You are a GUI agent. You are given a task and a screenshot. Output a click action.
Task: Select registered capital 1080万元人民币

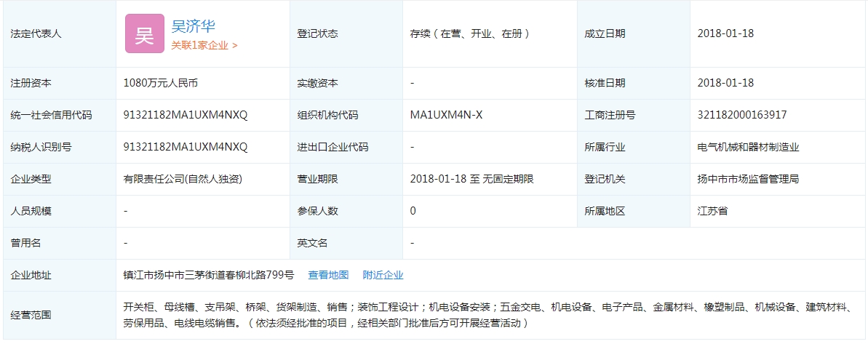point(161,83)
